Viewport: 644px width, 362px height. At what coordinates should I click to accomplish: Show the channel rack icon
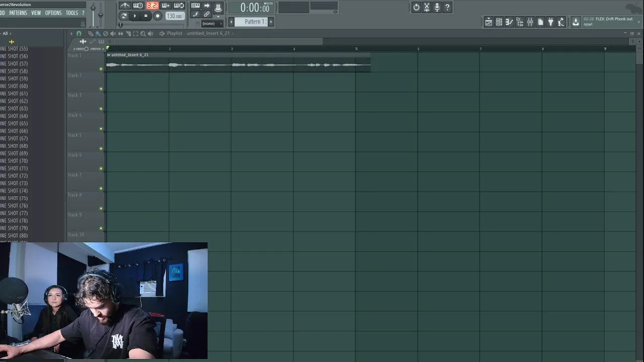[499, 22]
